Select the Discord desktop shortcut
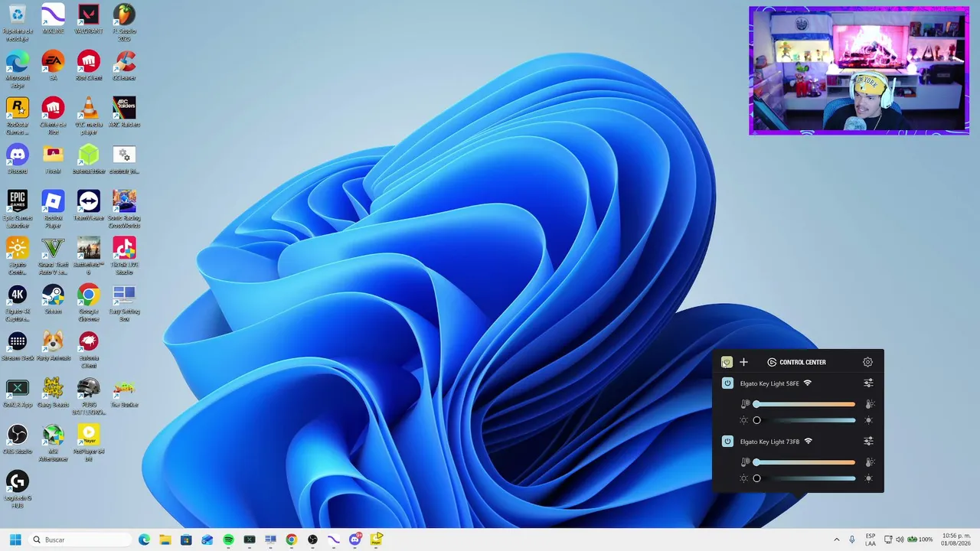Screen dimensions: 980x551 coord(17,159)
